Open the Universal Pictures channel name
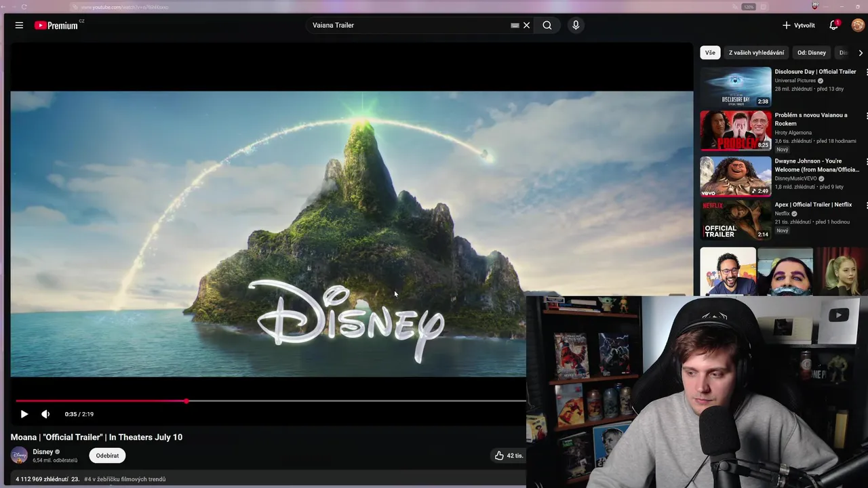 pyautogui.click(x=795, y=81)
